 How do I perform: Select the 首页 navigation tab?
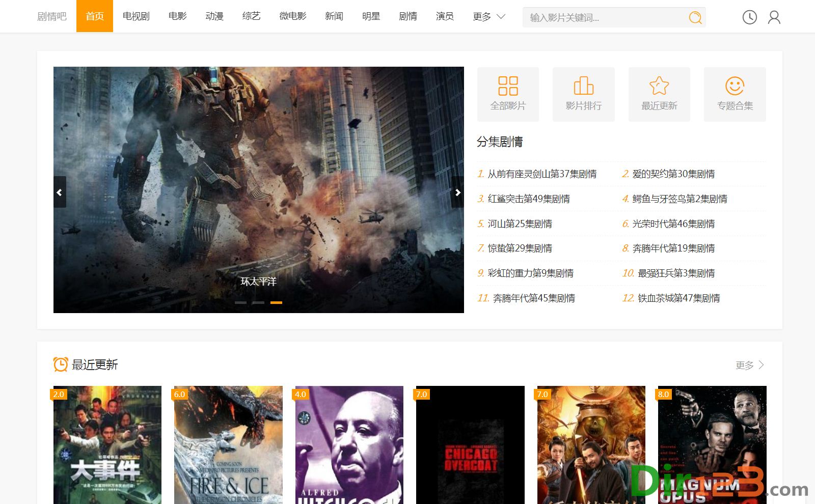pyautogui.click(x=95, y=16)
